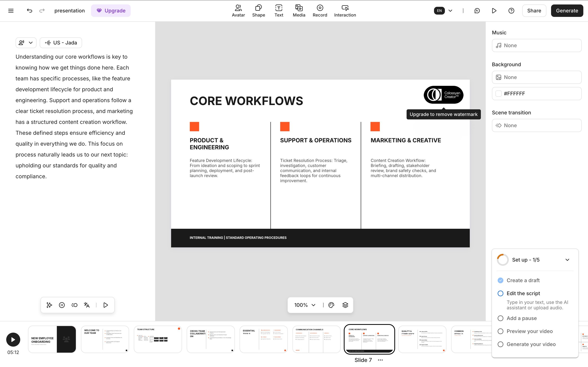Viewport: 588px width, 367px height.
Task: Open the layers icon next to zoom
Action: point(345,305)
